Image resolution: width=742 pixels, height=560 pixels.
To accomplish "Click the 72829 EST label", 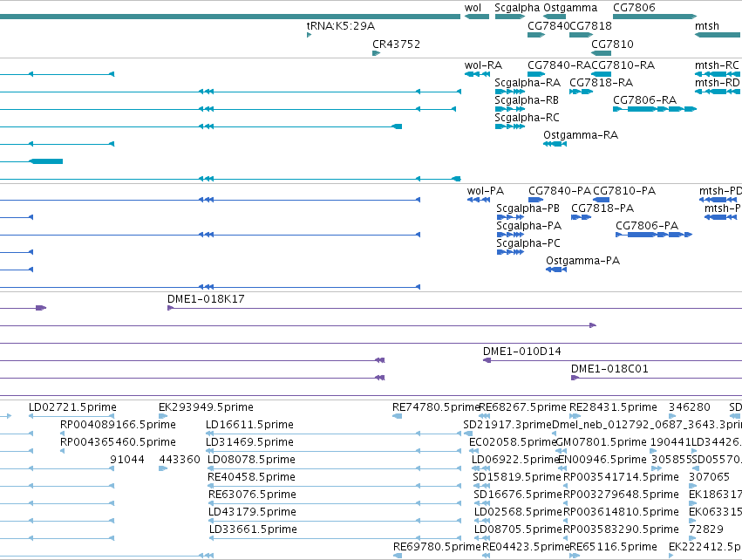I will 706,529.
